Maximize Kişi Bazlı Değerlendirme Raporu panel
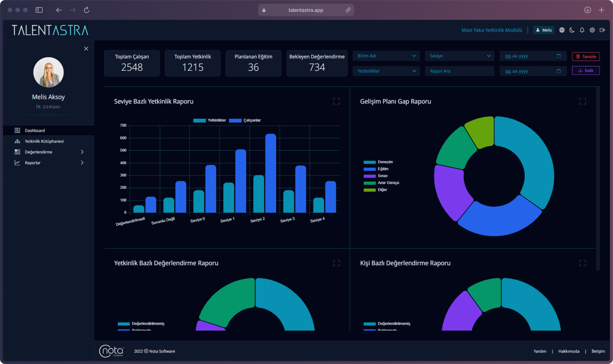The image size is (613, 364). pos(582,263)
